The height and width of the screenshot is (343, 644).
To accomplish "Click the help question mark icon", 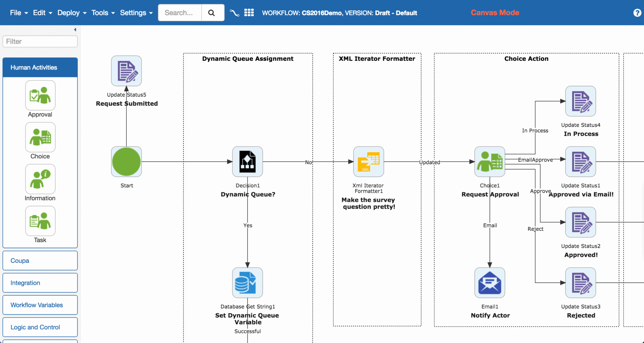I will 637,13.
